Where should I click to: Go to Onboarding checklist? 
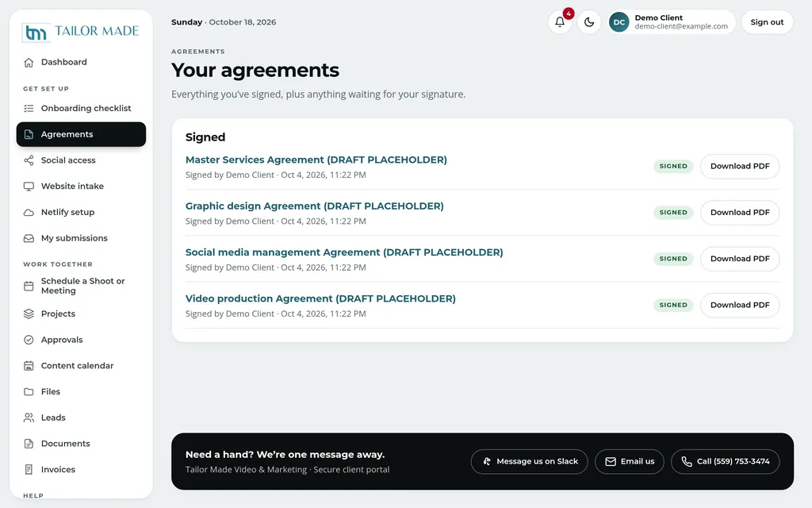pyautogui.click(x=81, y=108)
